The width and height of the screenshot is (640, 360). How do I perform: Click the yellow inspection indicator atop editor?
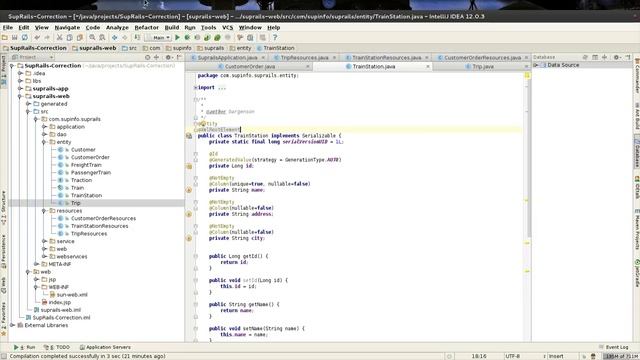pyautogui.click(x=527, y=75)
